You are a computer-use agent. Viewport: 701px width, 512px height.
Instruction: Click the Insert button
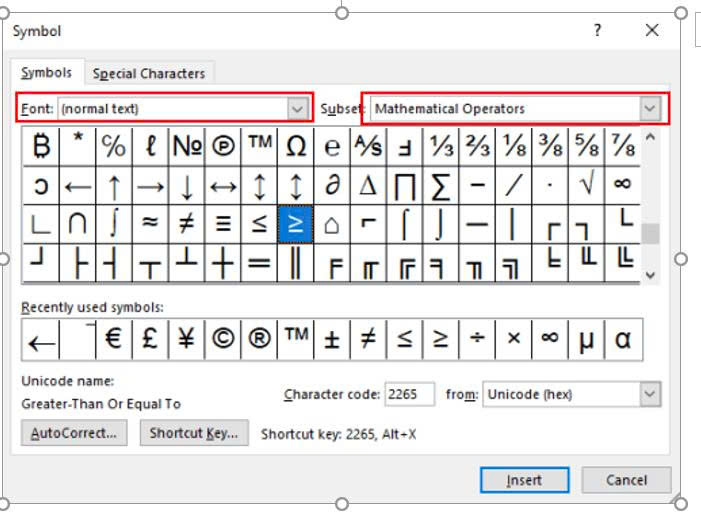coord(524,480)
